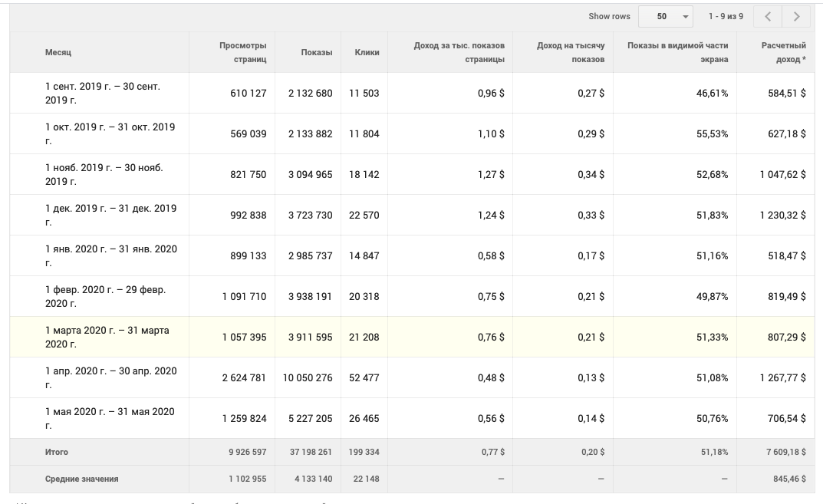Image resolution: width=823 pixels, height=504 pixels.
Task: Select the April 2020 month row
Action: (110, 378)
